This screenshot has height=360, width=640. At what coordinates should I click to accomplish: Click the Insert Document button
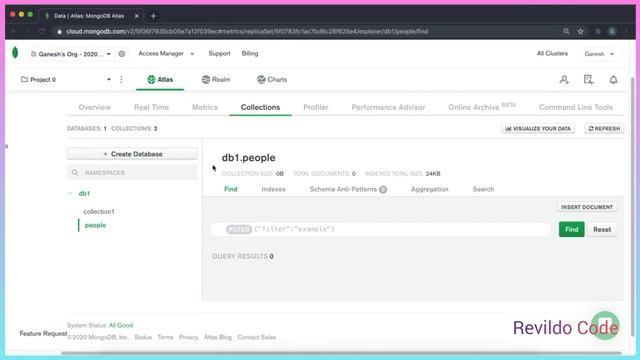(x=587, y=207)
